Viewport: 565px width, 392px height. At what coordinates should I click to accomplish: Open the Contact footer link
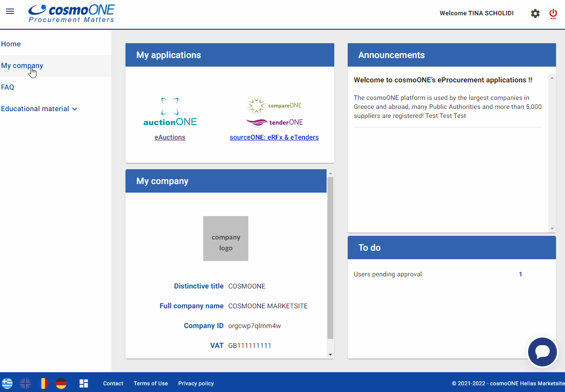tap(113, 383)
